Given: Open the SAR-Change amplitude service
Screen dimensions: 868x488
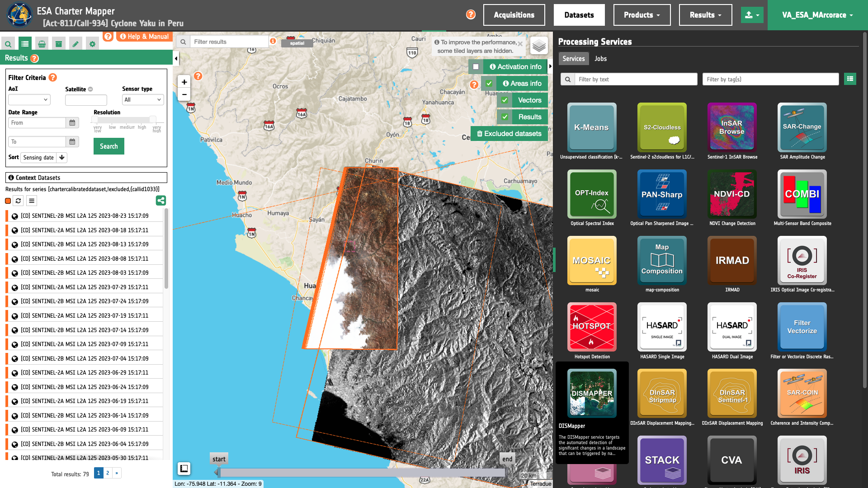Looking at the screenshot, I should (x=802, y=127).
